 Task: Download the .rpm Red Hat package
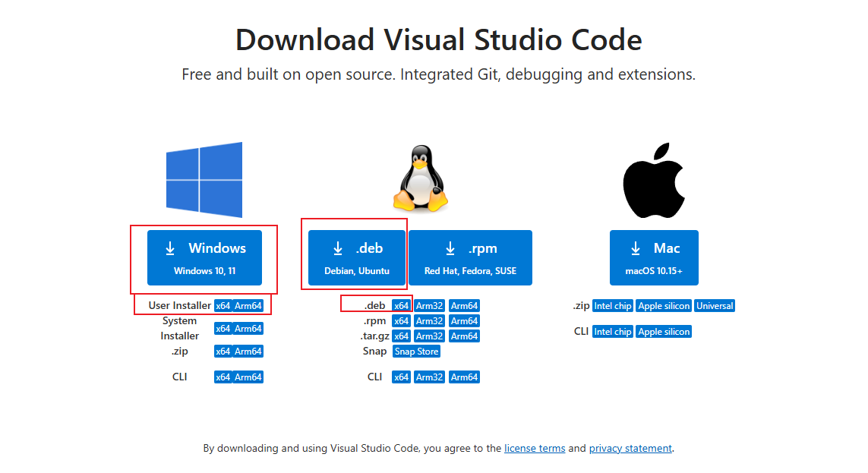(x=470, y=257)
